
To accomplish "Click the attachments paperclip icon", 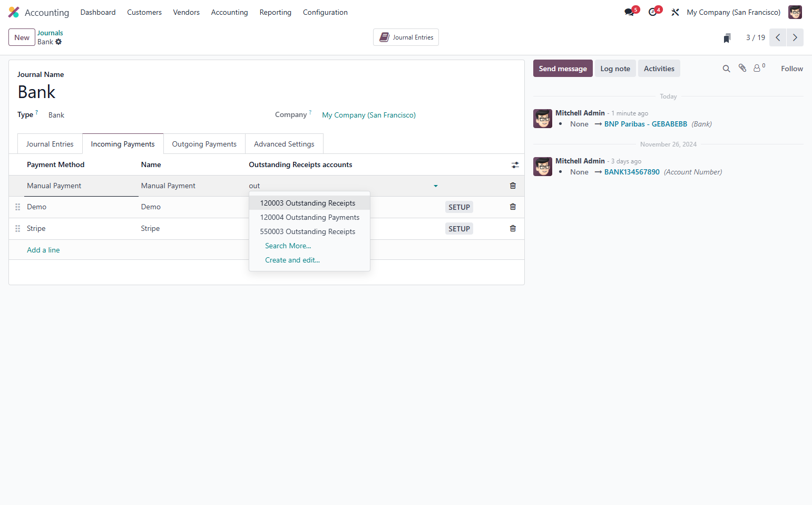I will point(742,68).
